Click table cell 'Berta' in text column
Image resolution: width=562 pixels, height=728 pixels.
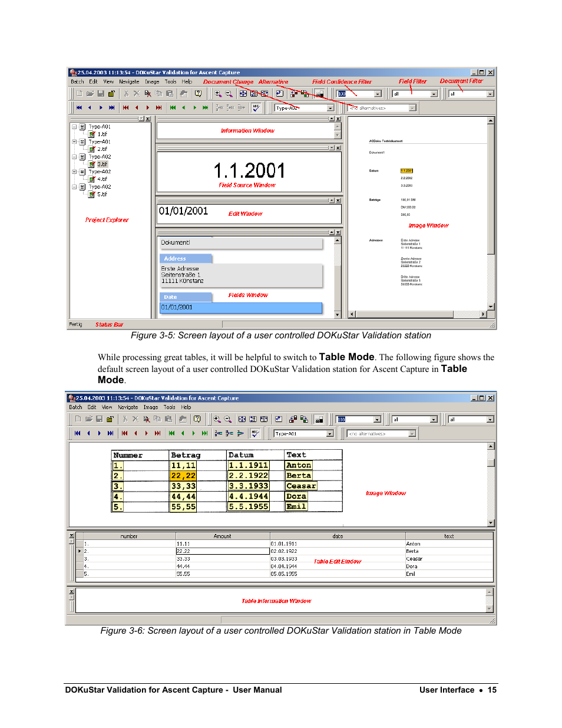(449, 551)
